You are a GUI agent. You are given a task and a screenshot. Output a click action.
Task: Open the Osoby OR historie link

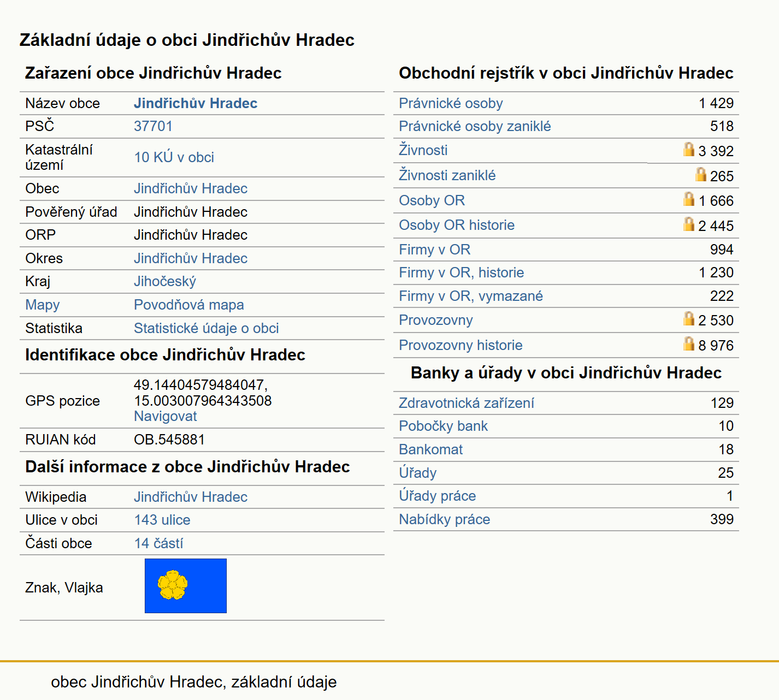coord(457,225)
